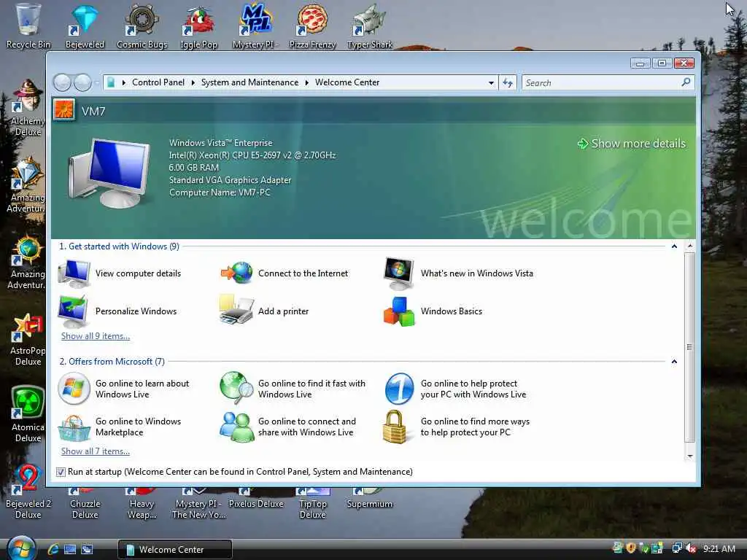
Task: Click the Forward navigation button
Action: 83,83
